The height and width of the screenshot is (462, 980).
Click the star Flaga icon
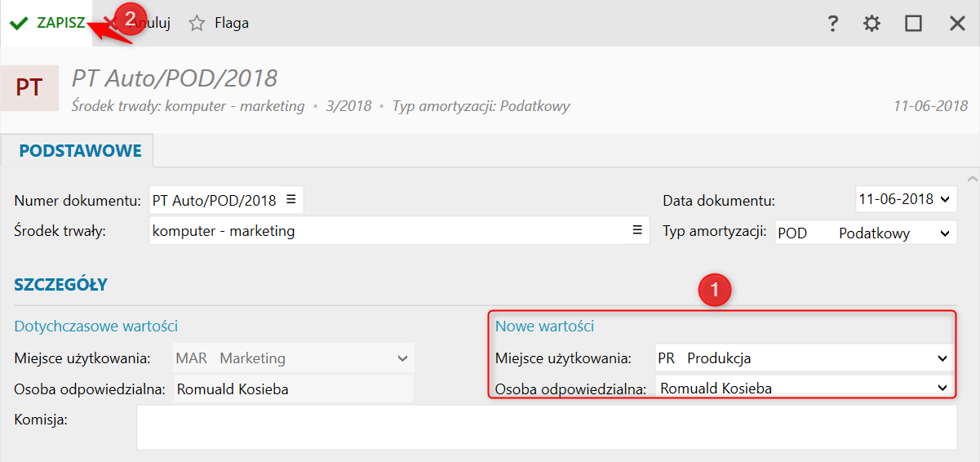point(197,24)
